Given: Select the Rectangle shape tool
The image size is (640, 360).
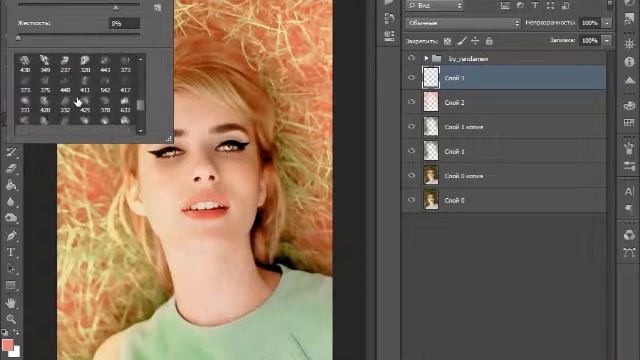Looking at the screenshot, I should (11, 285).
